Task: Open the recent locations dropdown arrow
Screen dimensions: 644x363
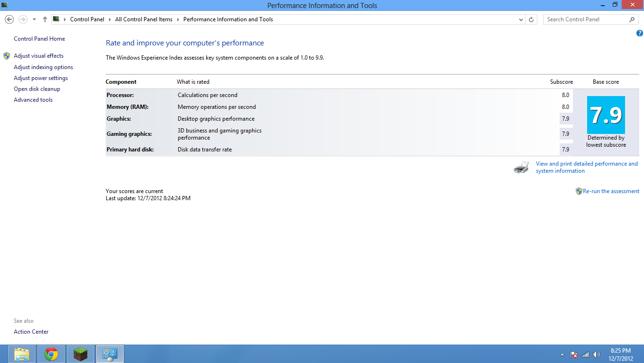Action: point(34,19)
